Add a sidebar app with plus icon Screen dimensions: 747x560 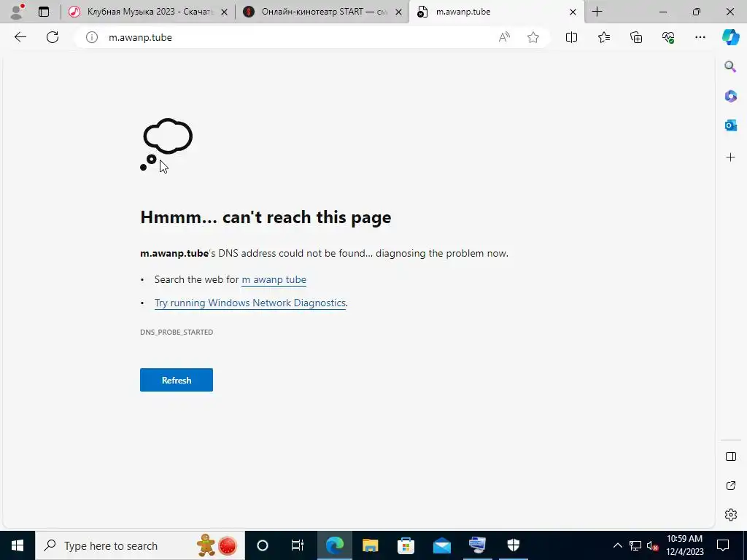coord(730,157)
